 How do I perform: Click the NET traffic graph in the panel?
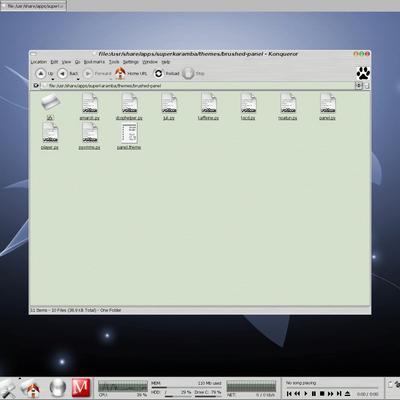pos(251,386)
